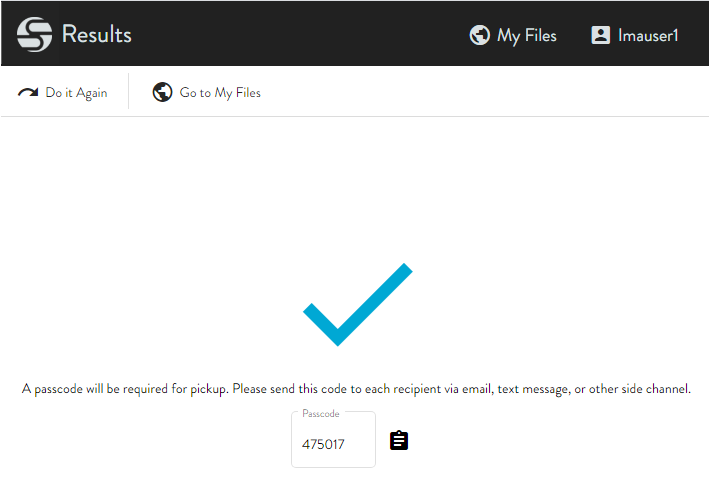Click the Results page title
Image resolution: width=709 pixels, height=492 pixels.
click(96, 34)
